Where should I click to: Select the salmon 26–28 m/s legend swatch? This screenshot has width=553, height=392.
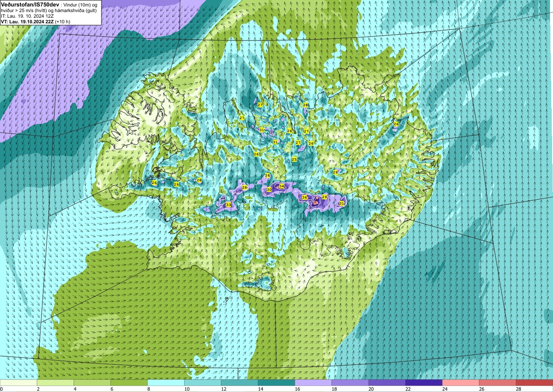tap(497, 383)
